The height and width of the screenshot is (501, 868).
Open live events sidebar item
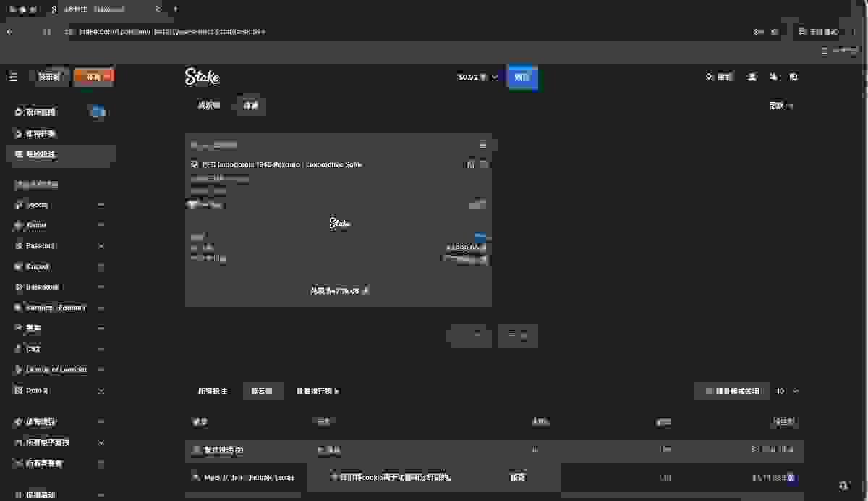(60, 112)
